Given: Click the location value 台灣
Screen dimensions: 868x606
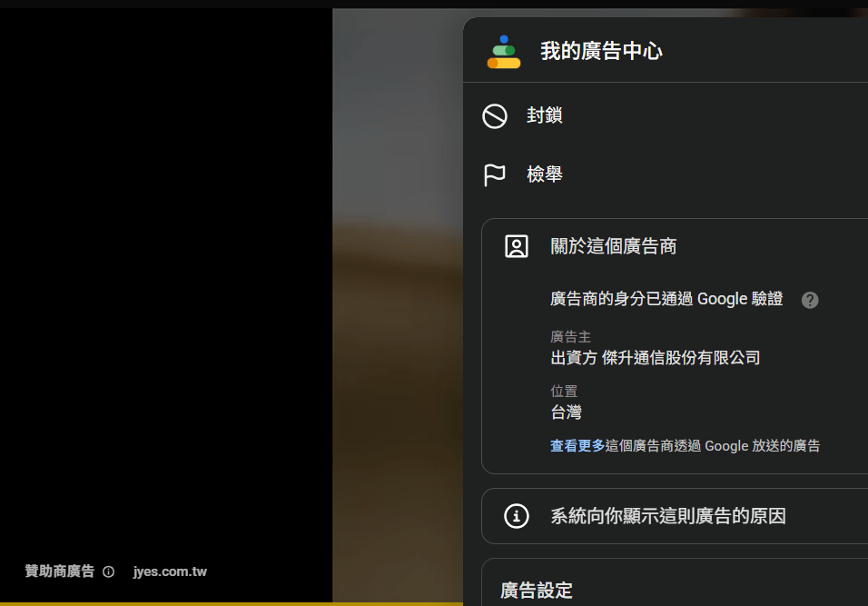Looking at the screenshot, I should pos(566,412).
